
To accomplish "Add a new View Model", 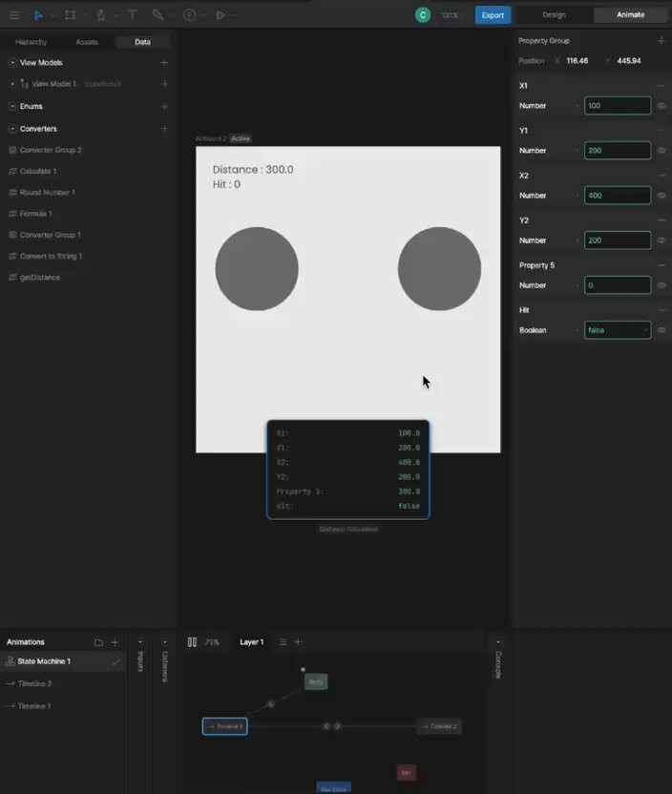I will [164, 63].
